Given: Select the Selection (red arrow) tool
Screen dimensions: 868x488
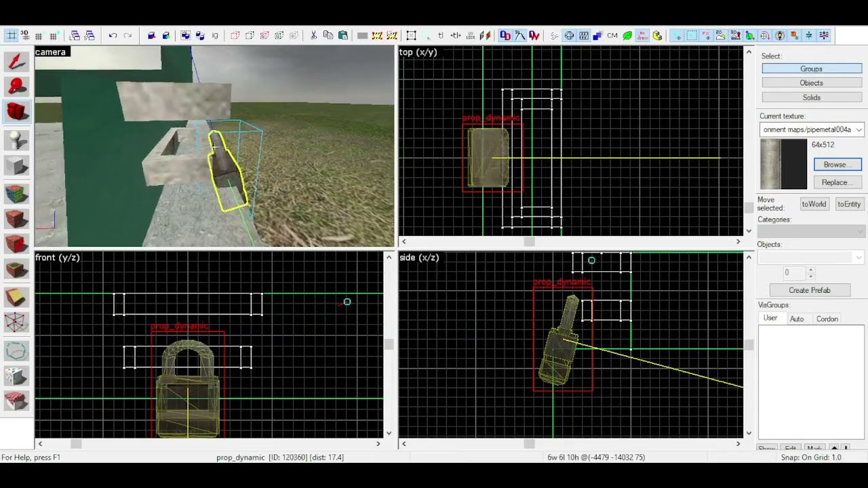Looking at the screenshot, I should [x=17, y=62].
